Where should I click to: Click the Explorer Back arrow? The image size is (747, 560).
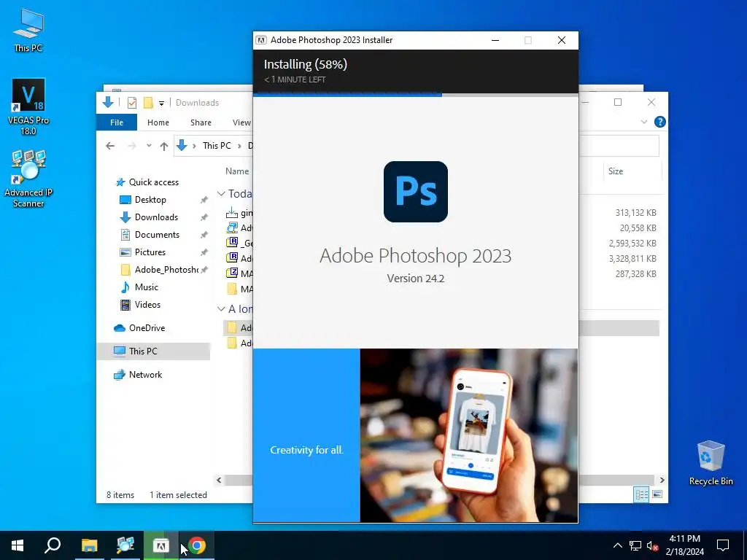[110, 146]
